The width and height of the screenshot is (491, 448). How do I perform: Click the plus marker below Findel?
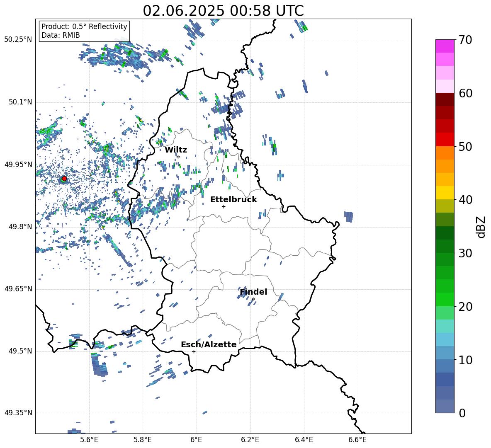(x=253, y=299)
